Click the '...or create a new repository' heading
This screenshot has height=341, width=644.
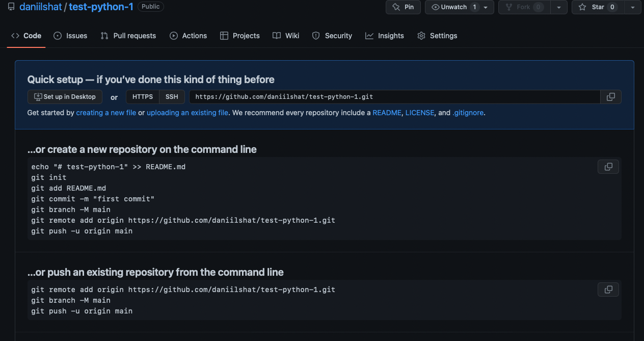[x=142, y=149]
